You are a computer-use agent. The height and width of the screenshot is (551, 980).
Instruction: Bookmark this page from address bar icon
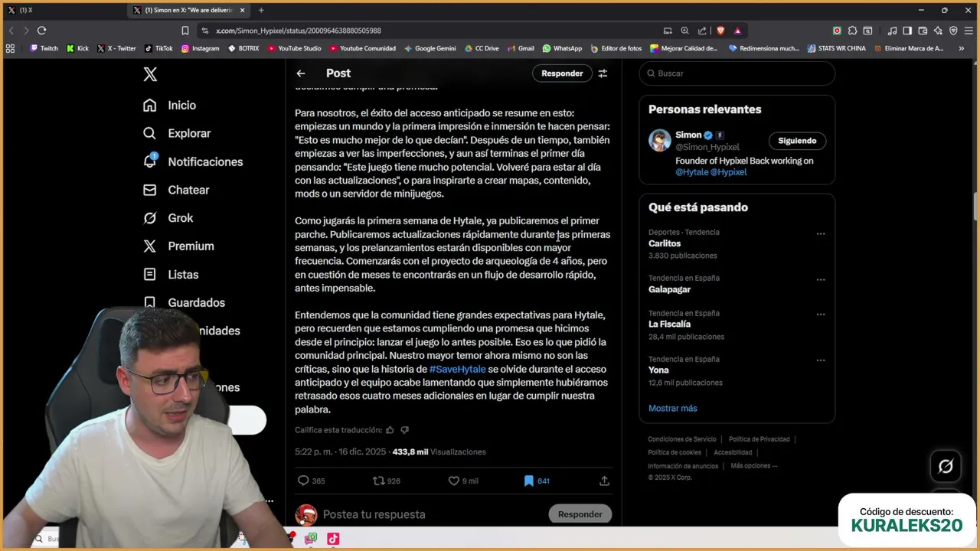[185, 31]
